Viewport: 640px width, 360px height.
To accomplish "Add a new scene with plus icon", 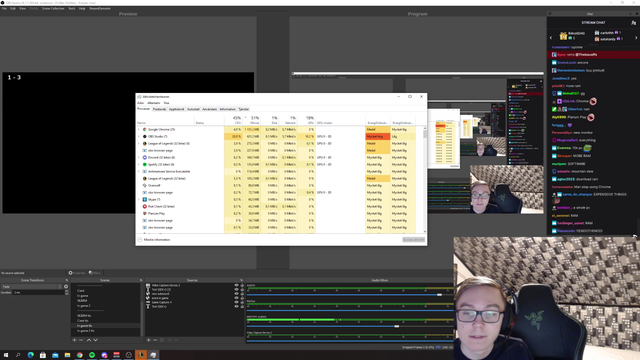I will click(x=74, y=340).
